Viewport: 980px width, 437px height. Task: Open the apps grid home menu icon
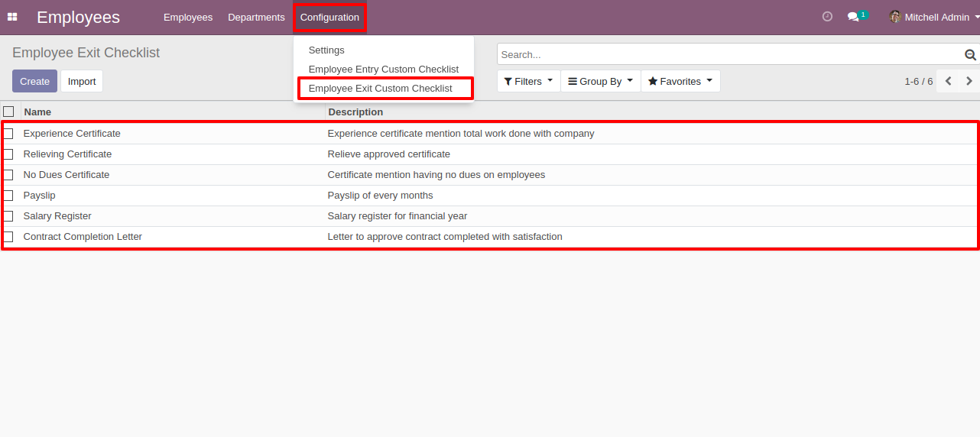[12, 17]
